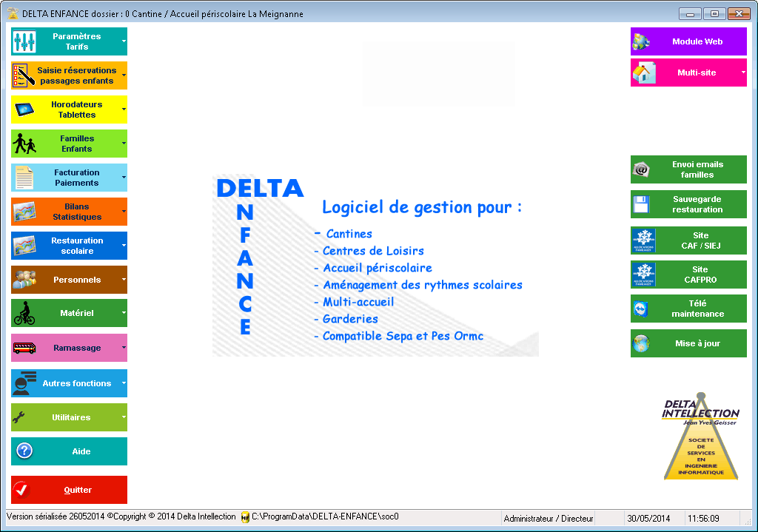Expand the Facturation Paiements dropdown arrow
The image size is (758, 532).
pyautogui.click(x=124, y=178)
